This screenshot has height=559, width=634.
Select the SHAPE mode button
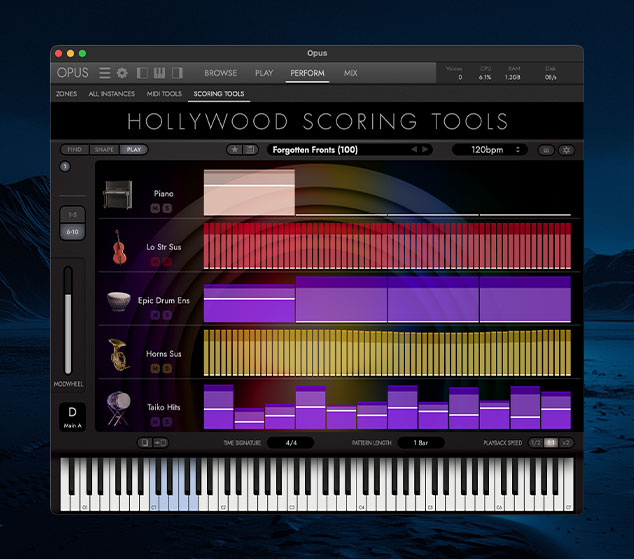(x=104, y=150)
